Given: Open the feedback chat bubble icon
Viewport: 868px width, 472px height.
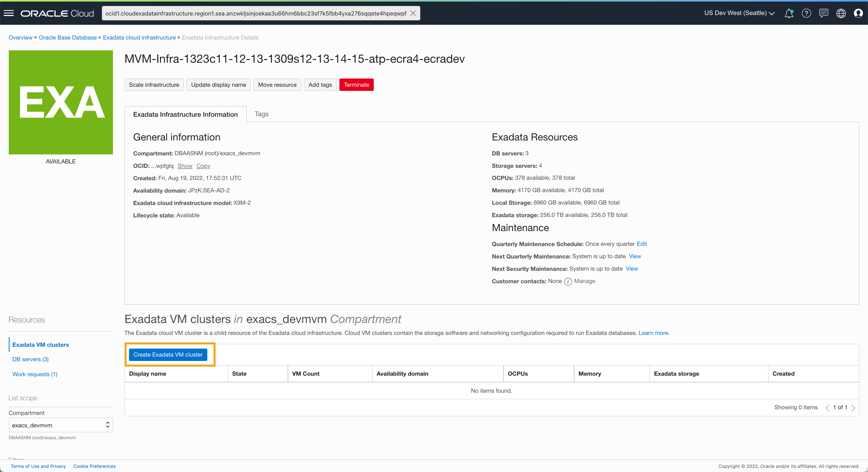Looking at the screenshot, I should pyautogui.click(x=824, y=13).
